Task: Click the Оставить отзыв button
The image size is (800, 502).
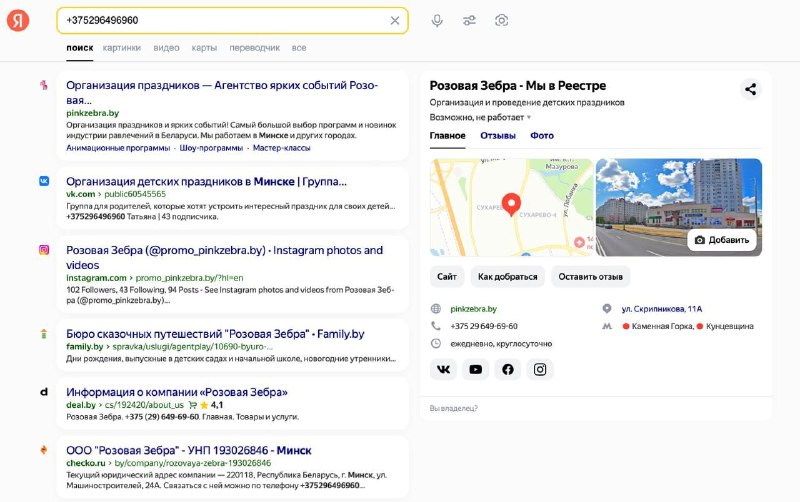Action: [590, 277]
